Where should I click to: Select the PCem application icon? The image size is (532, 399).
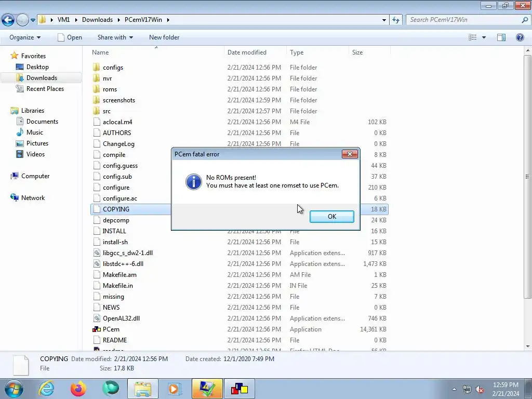coord(97,329)
